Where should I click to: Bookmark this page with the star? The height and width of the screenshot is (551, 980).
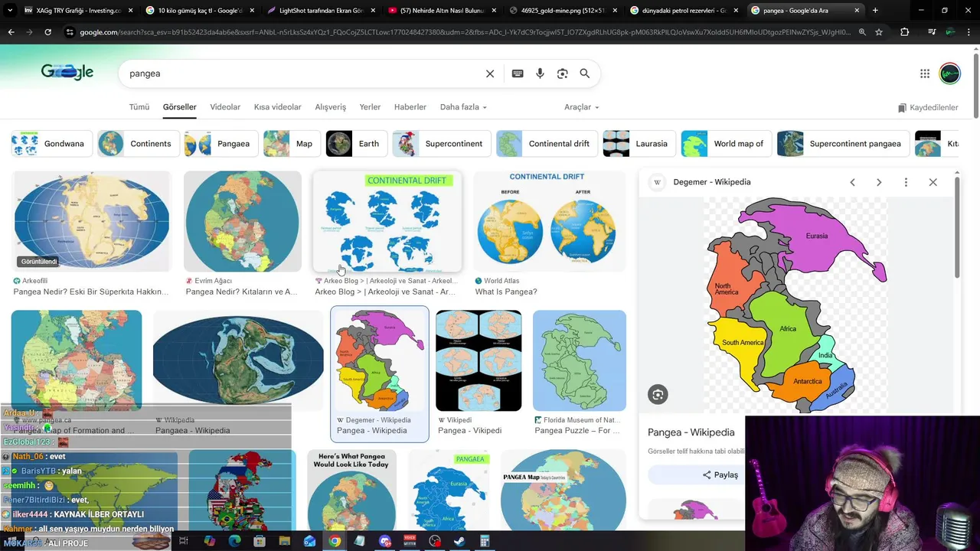[x=879, y=32]
